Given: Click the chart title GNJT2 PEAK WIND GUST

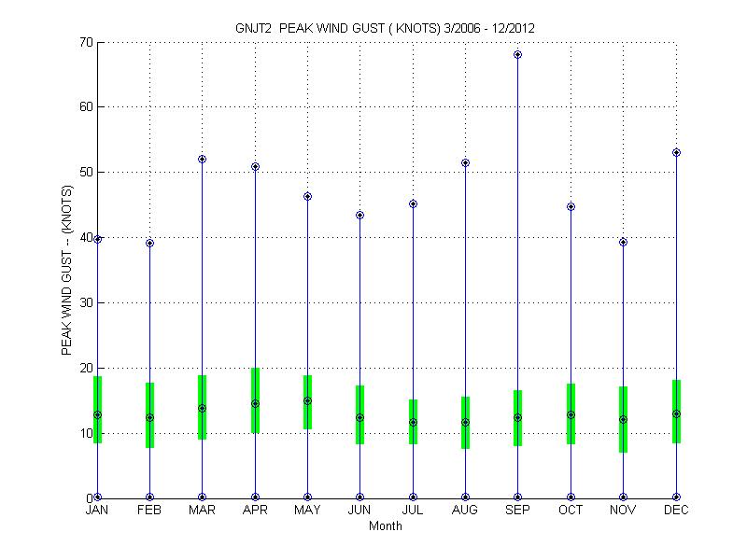Looking at the screenshot, I should (385, 28).
